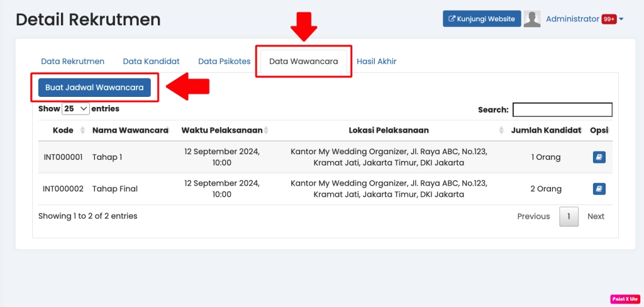Switch to Hasil Akhir tab
The image size is (644, 307).
(376, 61)
